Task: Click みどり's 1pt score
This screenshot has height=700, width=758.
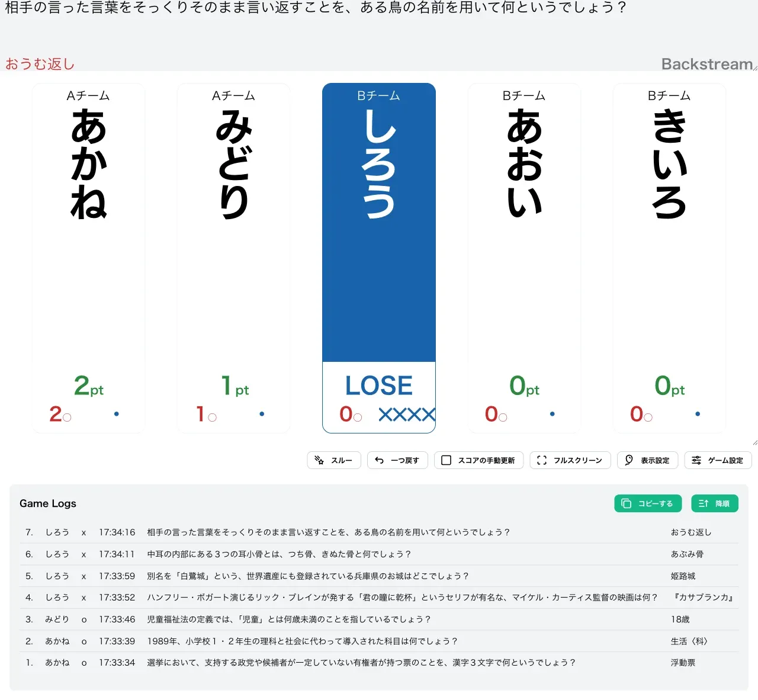Action: 235,386
